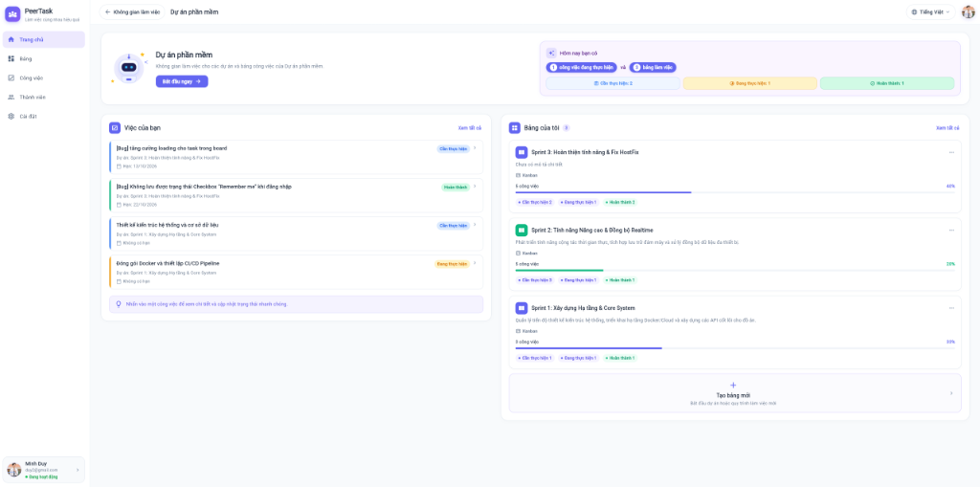Click the Sprint 1 board icon
The height and width of the screenshot is (487, 980).
tap(522, 308)
